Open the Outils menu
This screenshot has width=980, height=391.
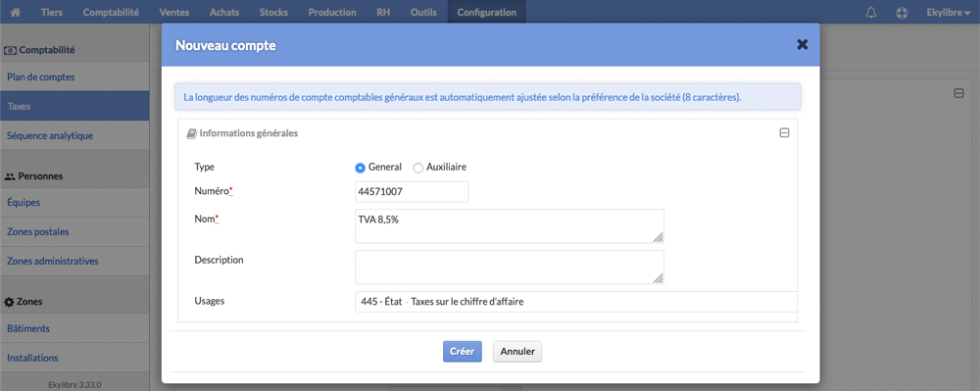click(423, 12)
